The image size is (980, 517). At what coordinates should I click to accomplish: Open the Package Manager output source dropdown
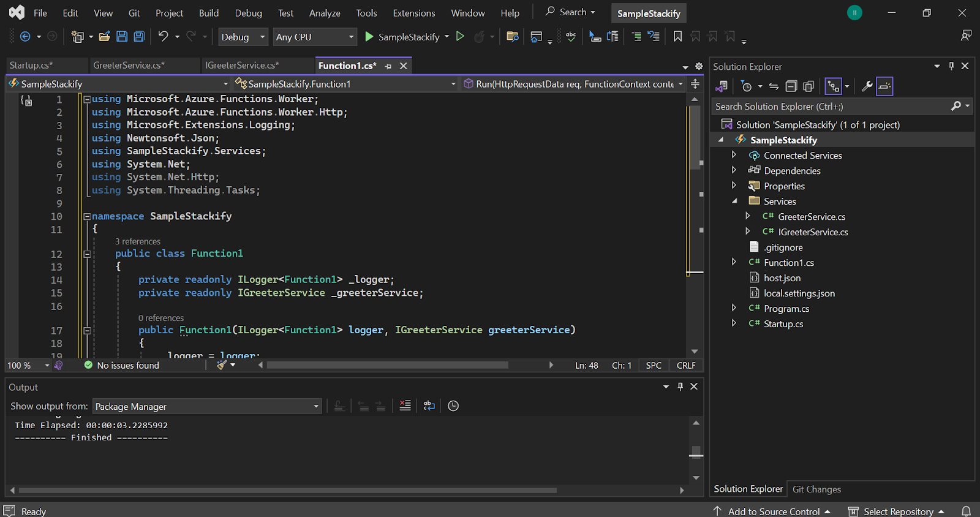pos(207,406)
